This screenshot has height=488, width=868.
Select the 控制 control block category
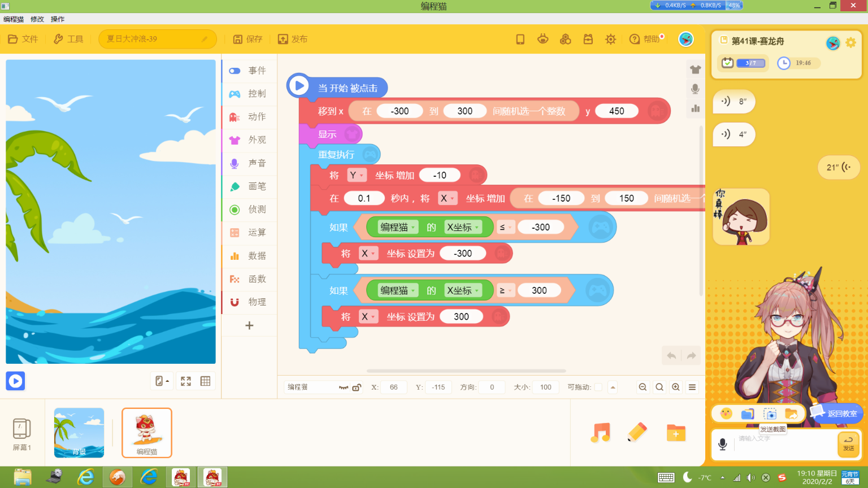coord(249,94)
